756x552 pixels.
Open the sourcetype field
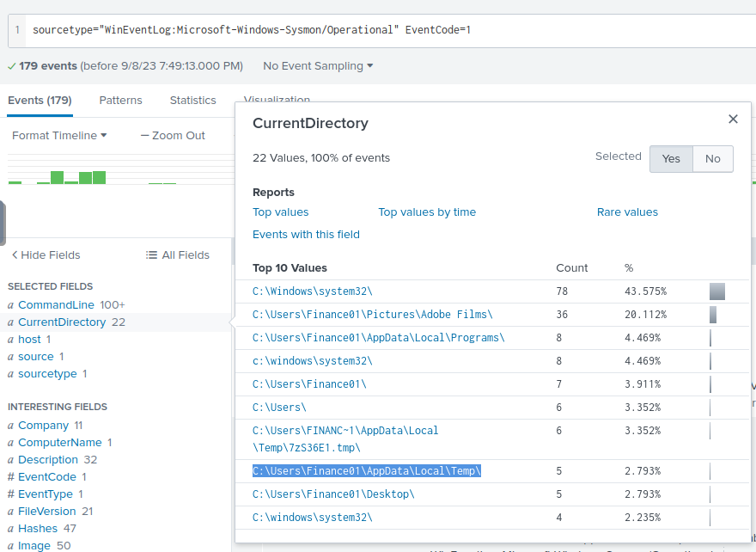click(x=47, y=374)
